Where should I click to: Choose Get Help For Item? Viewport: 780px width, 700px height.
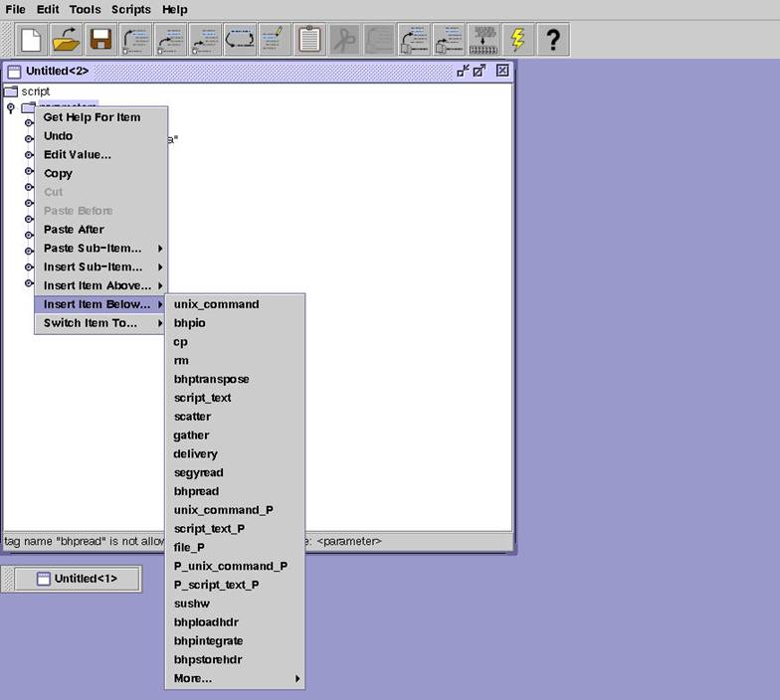click(x=101, y=117)
